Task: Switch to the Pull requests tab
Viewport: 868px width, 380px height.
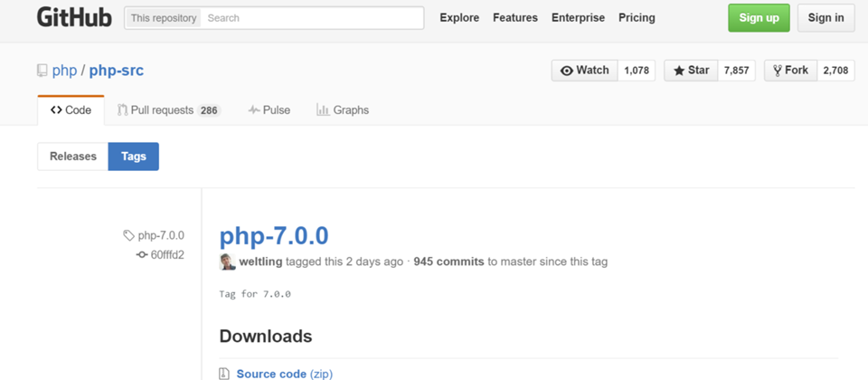Action: click(x=169, y=110)
